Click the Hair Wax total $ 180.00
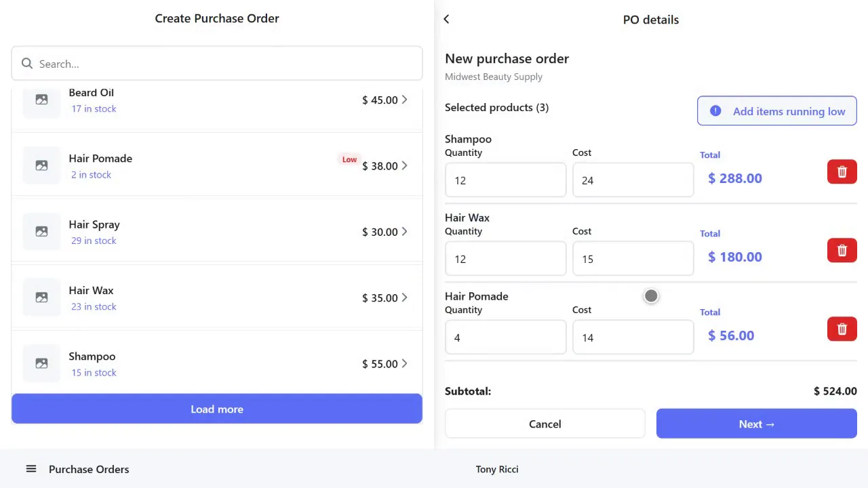868x488 pixels. click(735, 257)
